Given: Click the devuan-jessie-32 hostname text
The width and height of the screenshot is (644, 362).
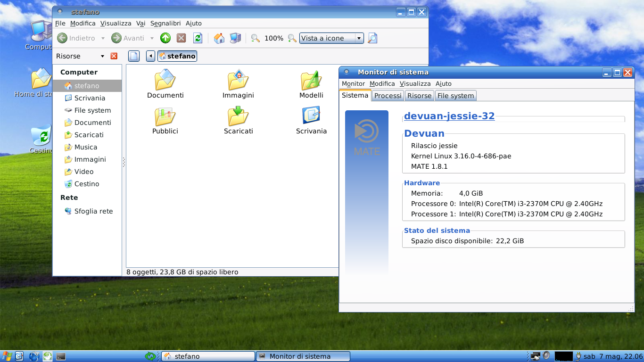Looking at the screenshot, I should click(449, 116).
